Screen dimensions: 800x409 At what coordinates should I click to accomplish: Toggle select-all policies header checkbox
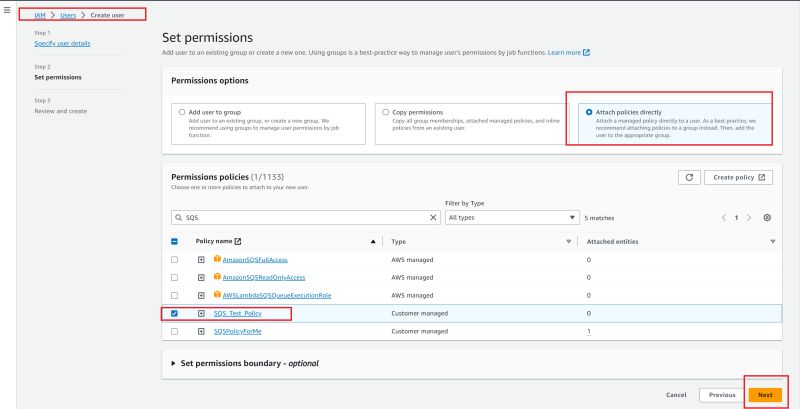point(174,242)
